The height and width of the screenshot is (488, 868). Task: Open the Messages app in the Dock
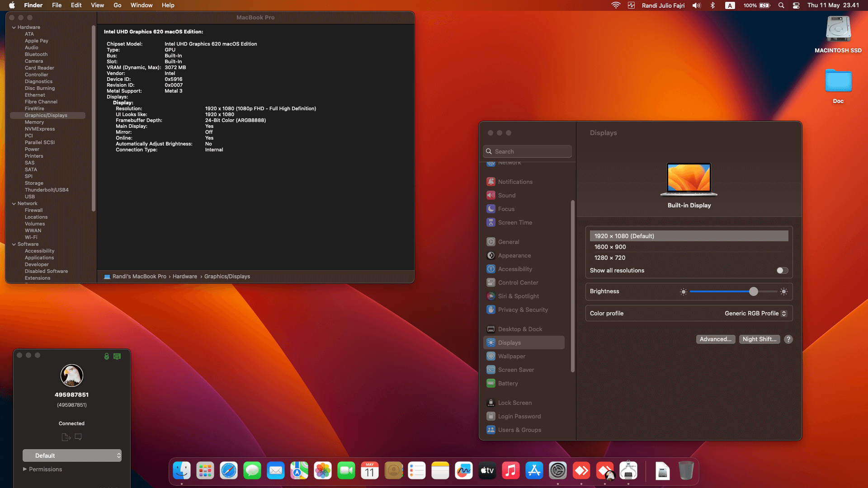pyautogui.click(x=252, y=471)
